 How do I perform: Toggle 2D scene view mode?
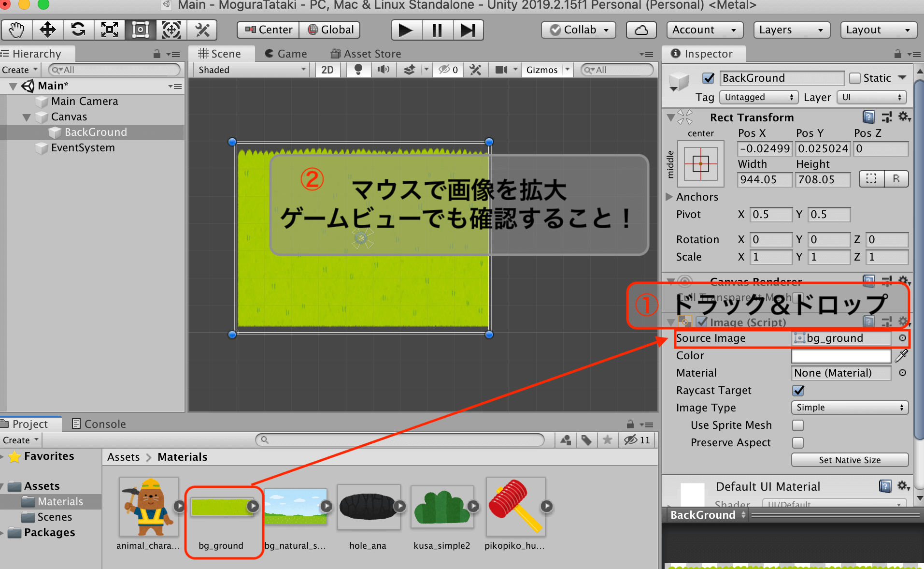(x=327, y=70)
